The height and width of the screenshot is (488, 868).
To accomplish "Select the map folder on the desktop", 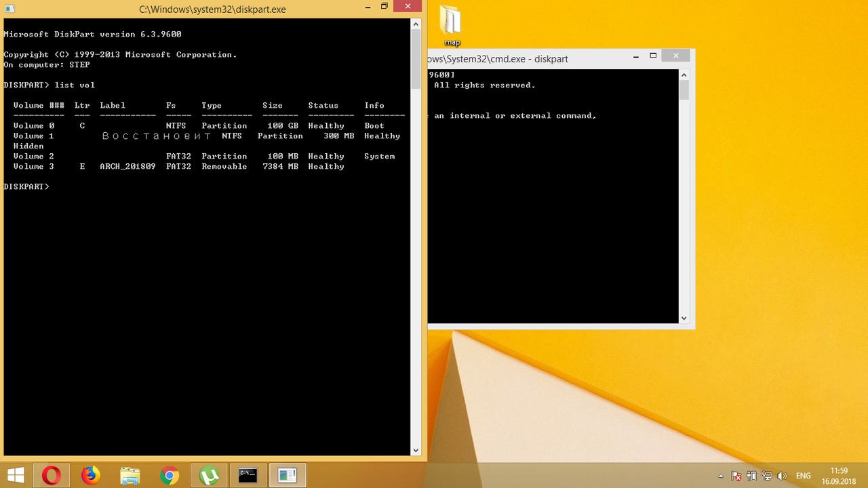I will coord(452,26).
